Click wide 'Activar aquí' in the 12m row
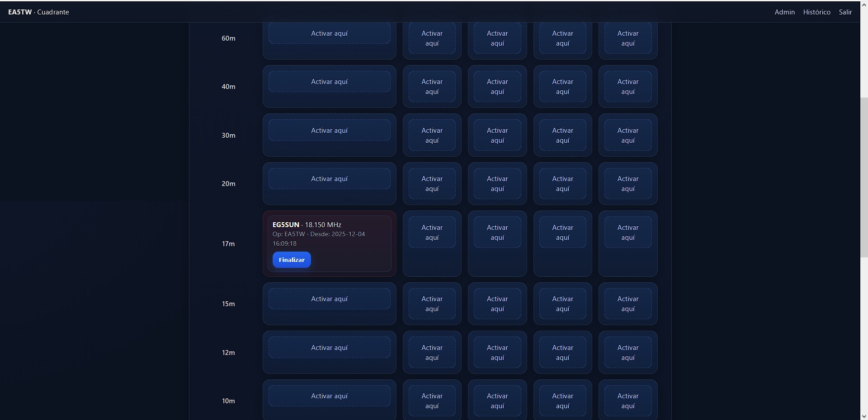The height and width of the screenshot is (420, 868). point(329,348)
